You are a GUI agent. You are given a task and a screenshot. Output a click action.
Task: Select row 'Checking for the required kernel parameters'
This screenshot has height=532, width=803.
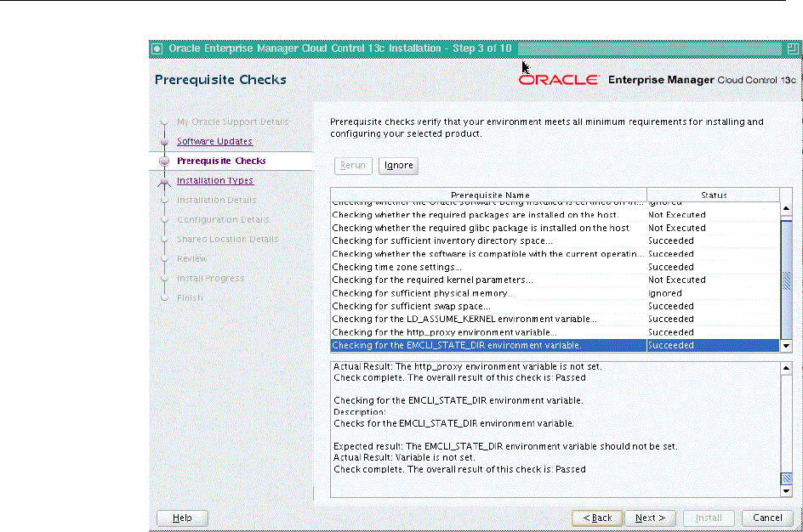pos(555,280)
